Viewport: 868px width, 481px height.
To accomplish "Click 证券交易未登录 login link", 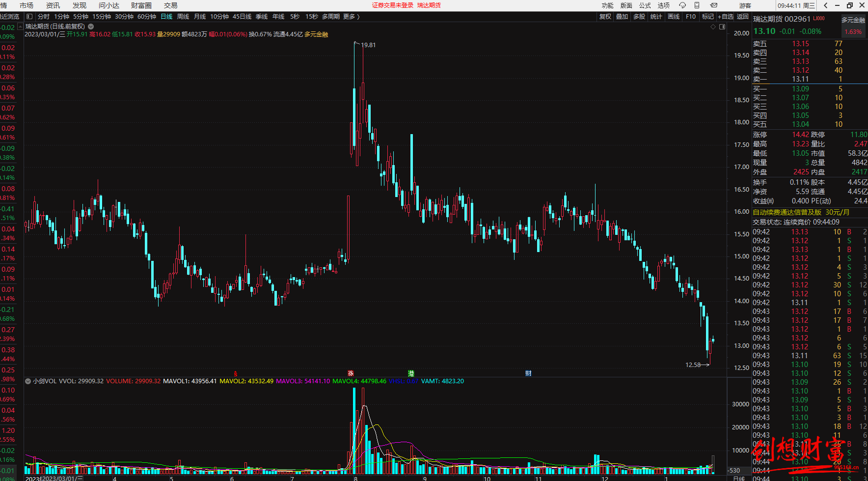I will [x=393, y=5].
